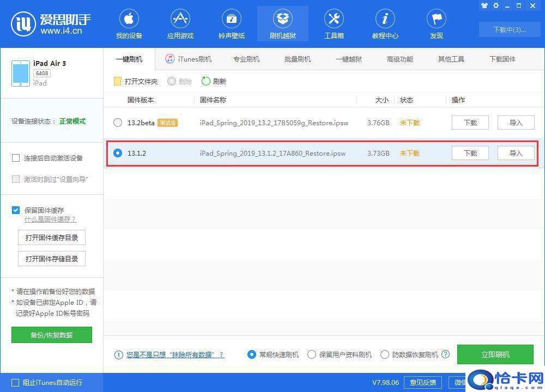Select 保留用户资料刷机 flash mode

coord(312,354)
